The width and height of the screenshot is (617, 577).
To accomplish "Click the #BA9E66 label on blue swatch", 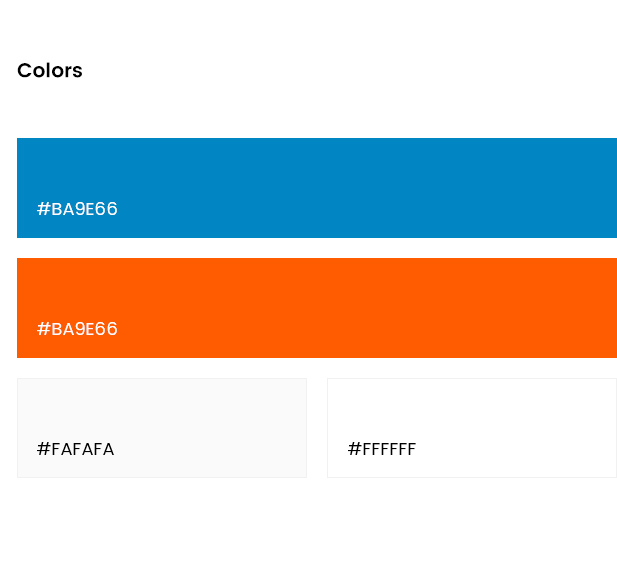I will (77, 209).
